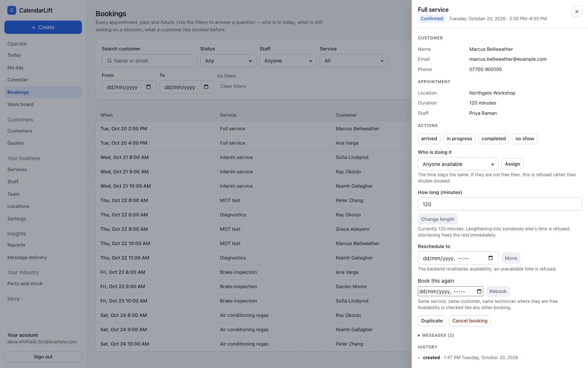
Task: Open the From date calendar picker icon
Action: (148, 87)
